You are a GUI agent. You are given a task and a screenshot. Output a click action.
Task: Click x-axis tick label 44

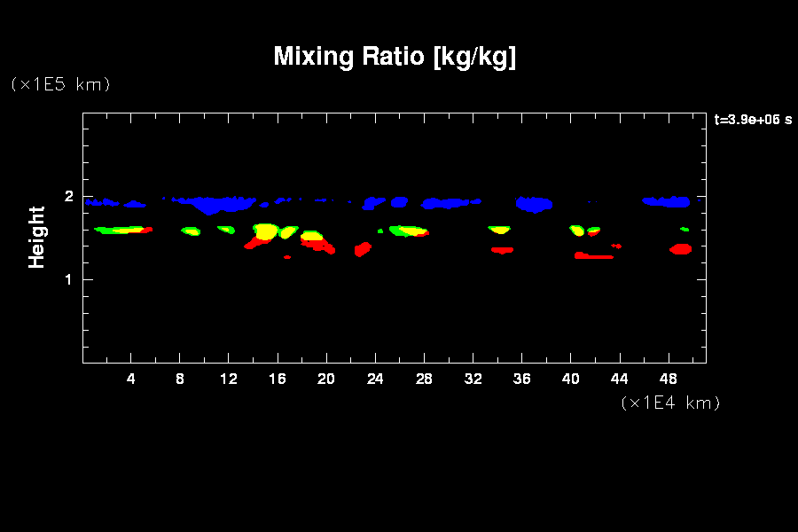619,379
